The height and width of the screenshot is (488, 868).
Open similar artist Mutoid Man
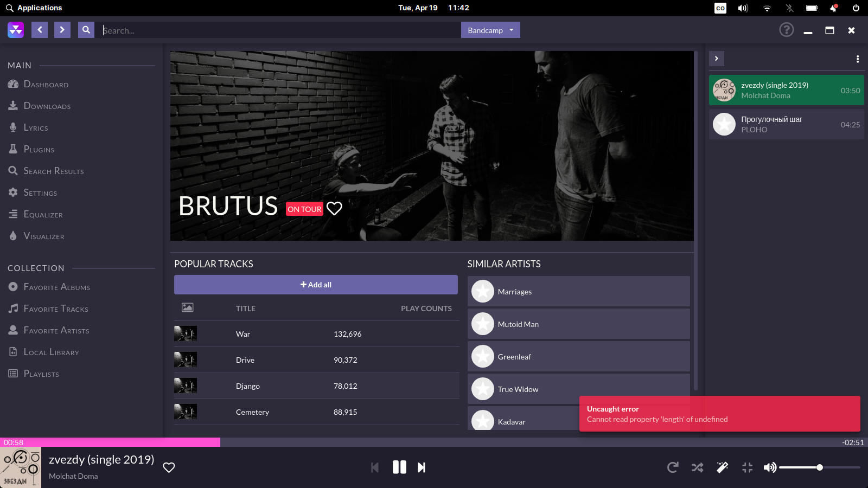point(579,324)
